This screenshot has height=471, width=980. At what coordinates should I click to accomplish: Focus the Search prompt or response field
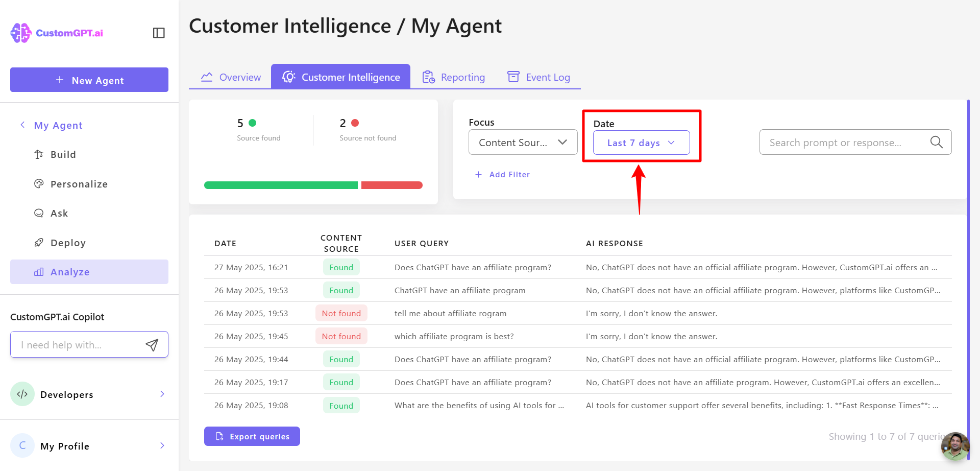[855, 142]
